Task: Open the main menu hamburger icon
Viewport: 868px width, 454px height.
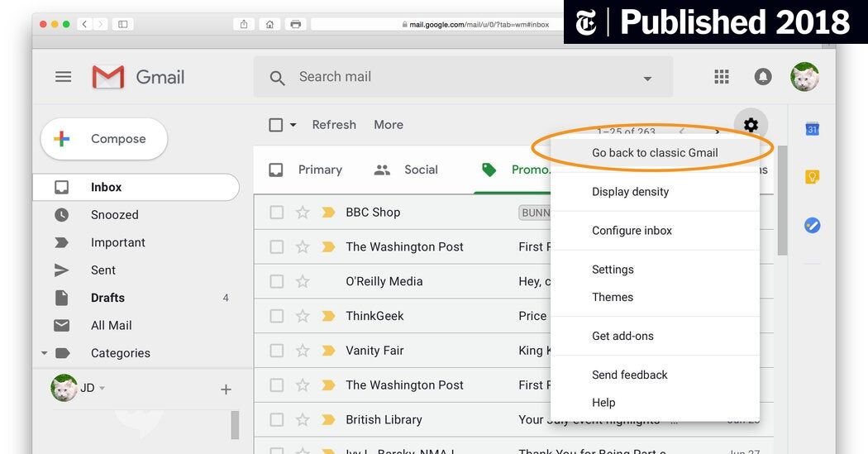Action: click(x=63, y=76)
